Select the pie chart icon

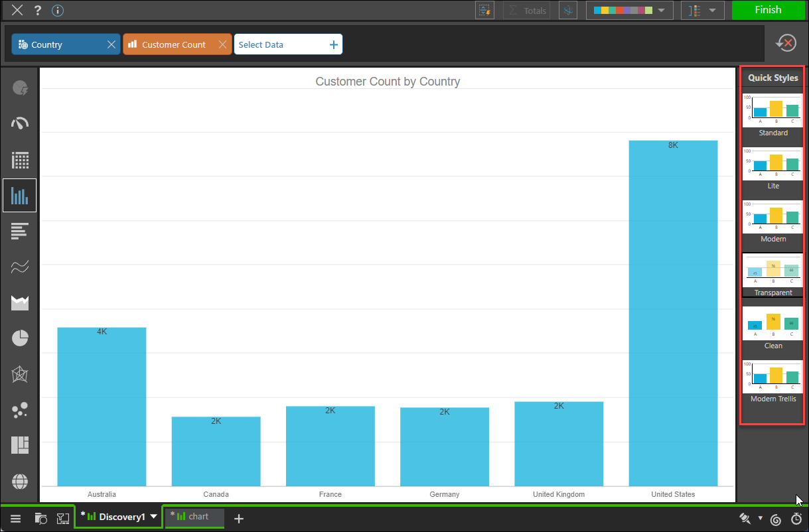[20, 338]
